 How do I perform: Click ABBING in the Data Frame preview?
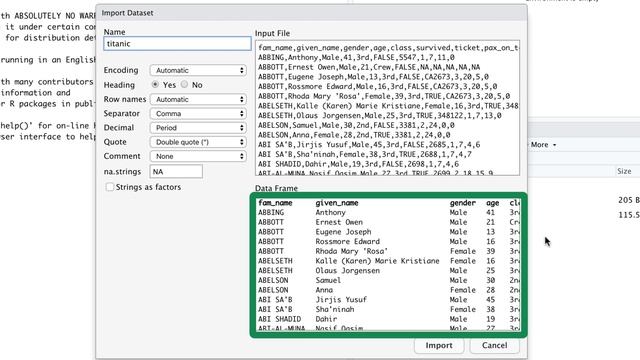click(x=271, y=213)
